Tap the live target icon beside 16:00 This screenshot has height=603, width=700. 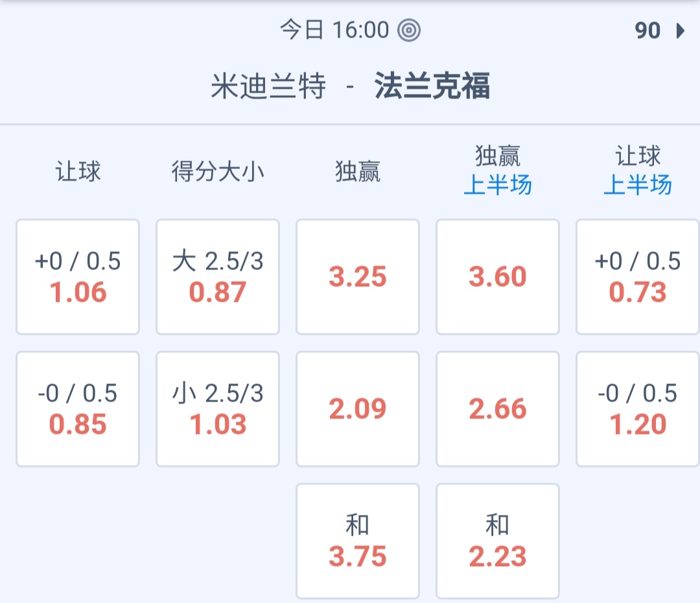(409, 30)
